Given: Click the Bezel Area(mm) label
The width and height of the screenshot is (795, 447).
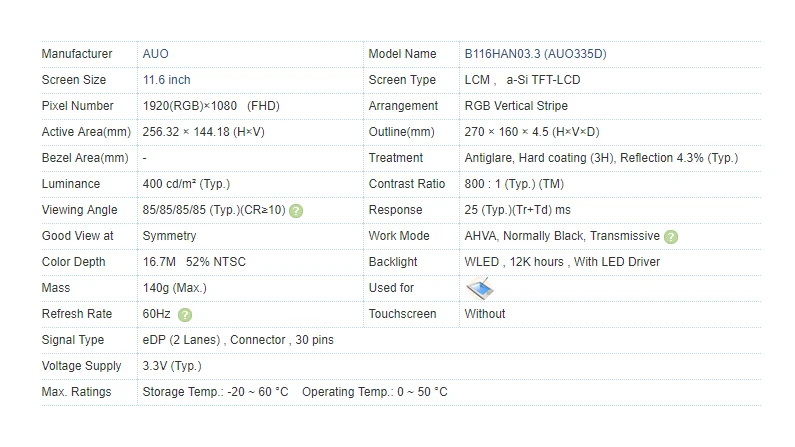Looking at the screenshot, I should click(x=85, y=158).
